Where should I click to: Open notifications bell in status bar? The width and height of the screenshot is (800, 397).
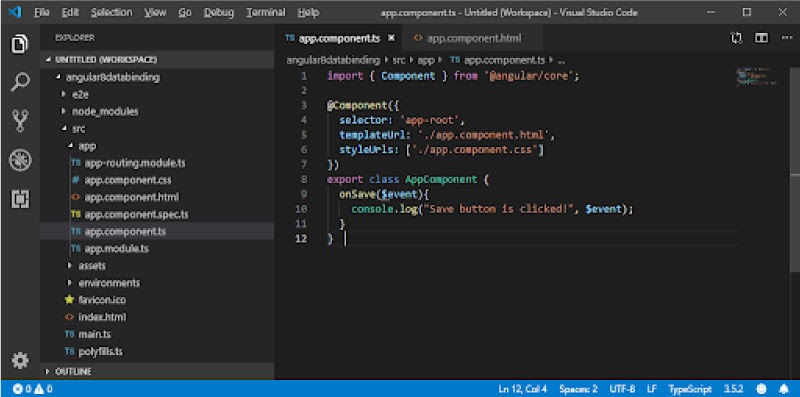tap(784, 389)
